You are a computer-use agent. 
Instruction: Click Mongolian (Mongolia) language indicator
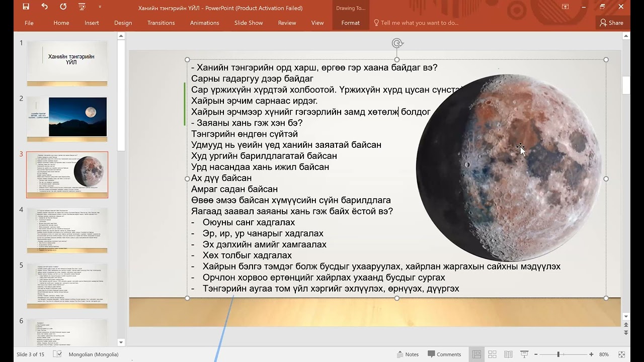pyautogui.click(x=94, y=354)
